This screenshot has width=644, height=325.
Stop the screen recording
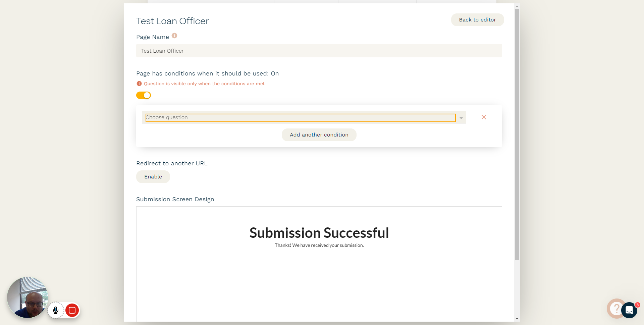point(72,310)
